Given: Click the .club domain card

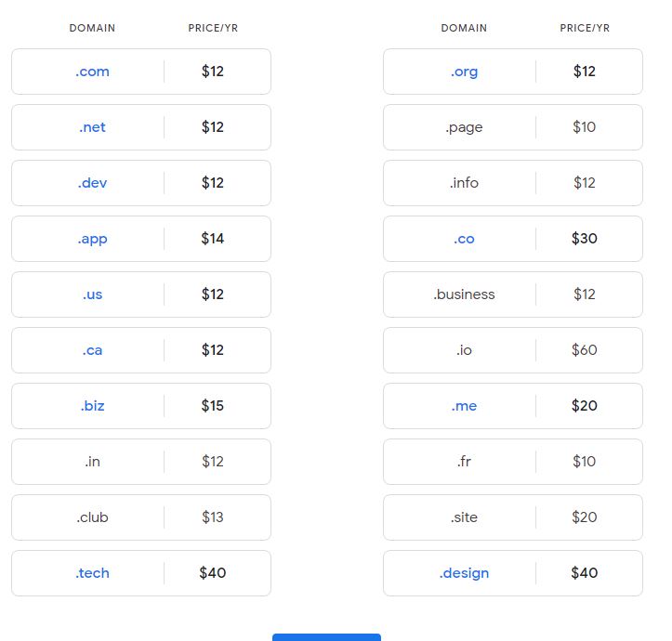Looking at the screenshot, I should 141,517.
